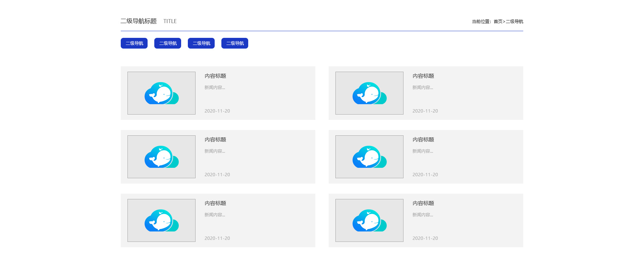
Task: Click 2020-11-20 date in top-right card
Action: pos(425,111)
